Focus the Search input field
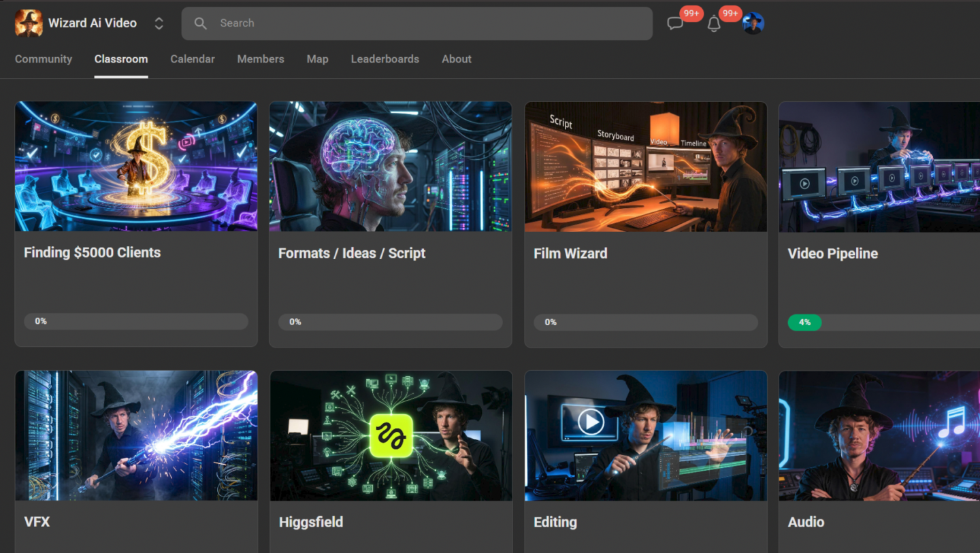 [416, 23]
